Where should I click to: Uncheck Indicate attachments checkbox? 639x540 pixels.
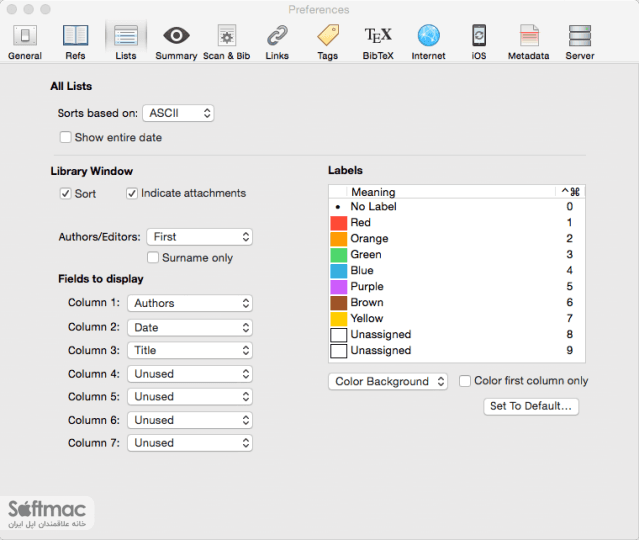(x=132, y=193)
